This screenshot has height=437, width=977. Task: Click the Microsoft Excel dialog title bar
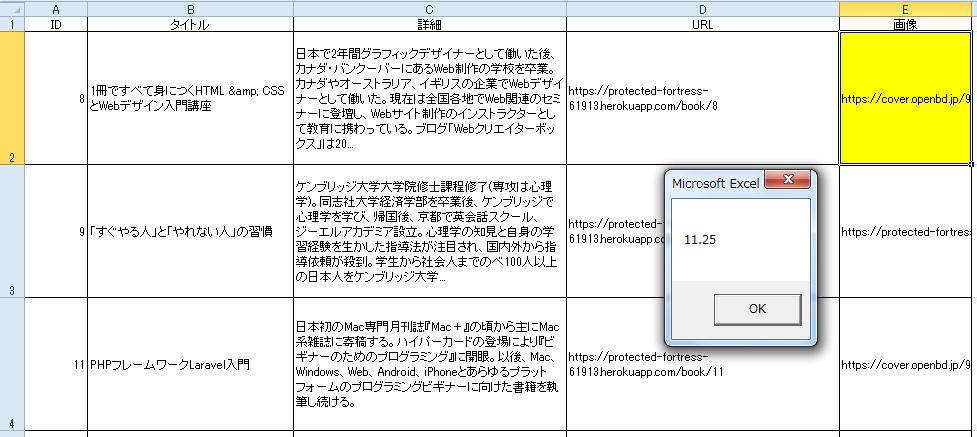coord(717,183)
